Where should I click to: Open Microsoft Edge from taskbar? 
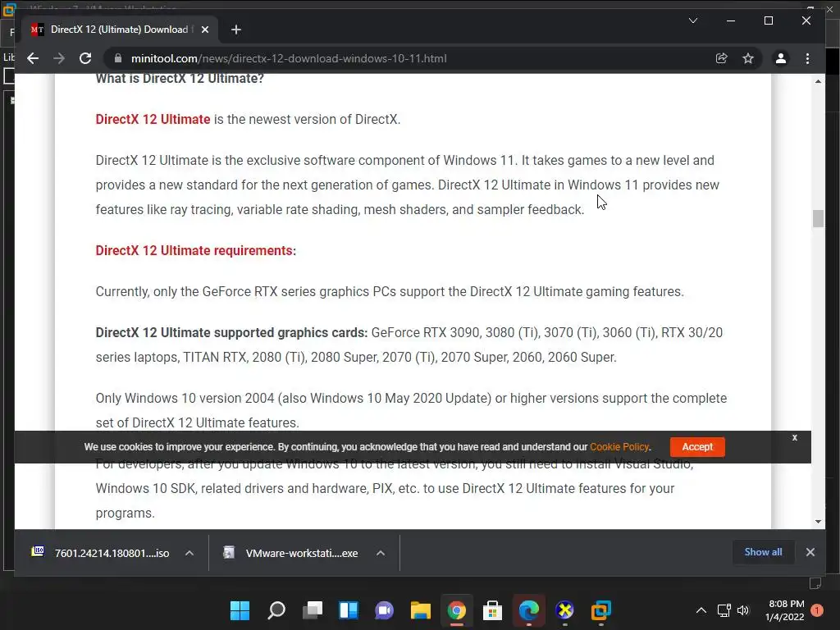[x=529, y=610]
